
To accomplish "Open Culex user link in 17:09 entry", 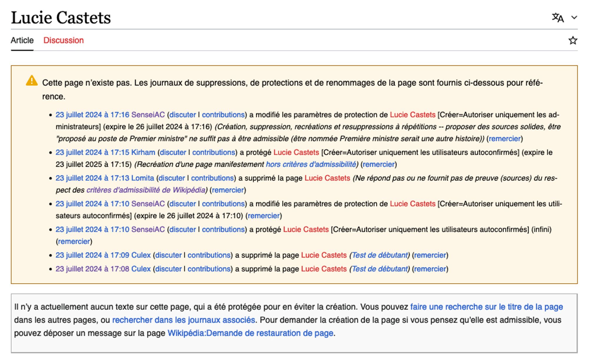I will click(x=141, y=255).
